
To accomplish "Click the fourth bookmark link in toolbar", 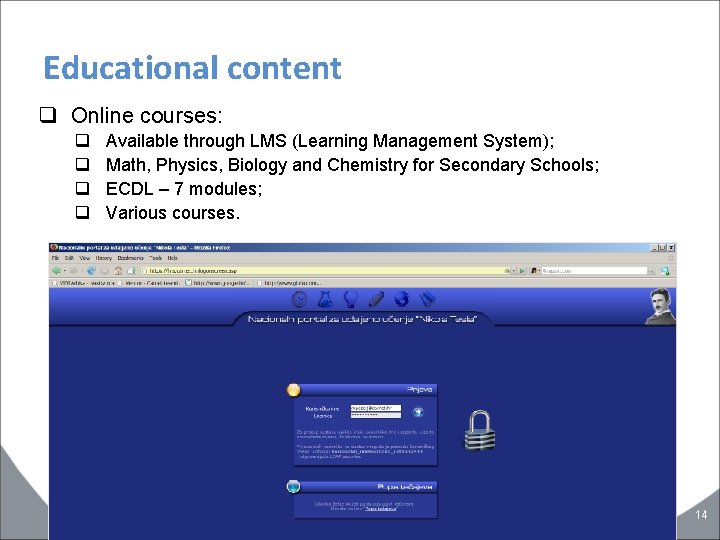I will [289, 283].
